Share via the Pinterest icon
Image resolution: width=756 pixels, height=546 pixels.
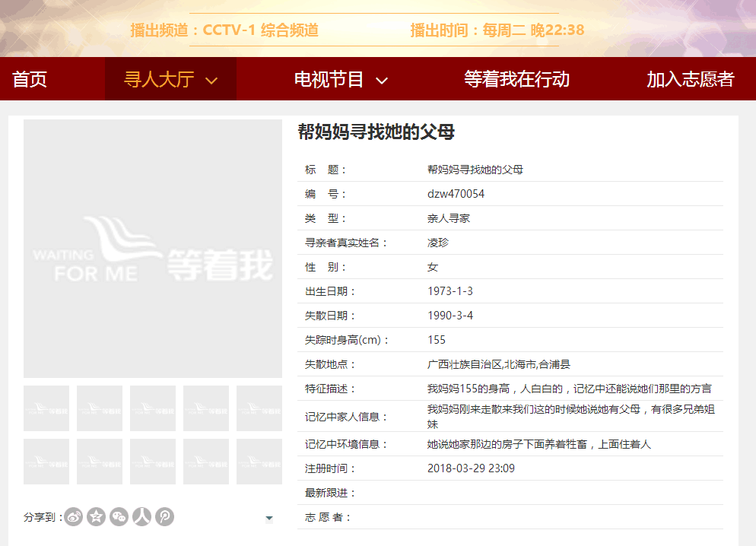(x=165, y=517)
